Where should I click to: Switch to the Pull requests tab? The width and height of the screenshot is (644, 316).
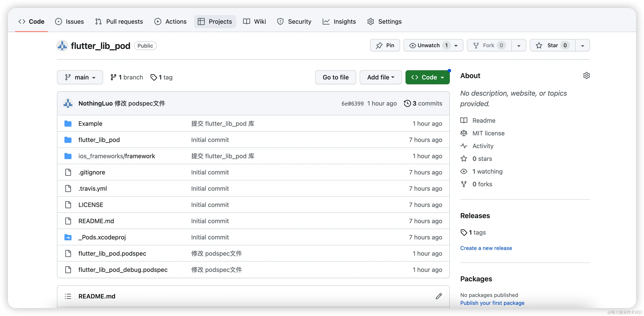pos(119,22)
